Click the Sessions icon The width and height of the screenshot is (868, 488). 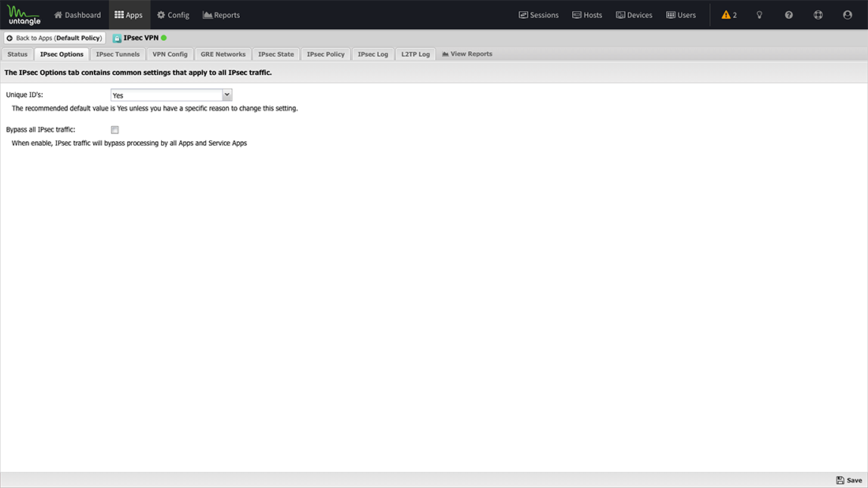[523, 15]
